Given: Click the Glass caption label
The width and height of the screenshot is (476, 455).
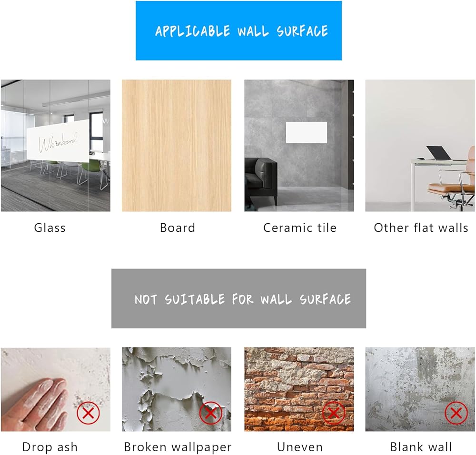Looking at the screenshot, I should pyautogui.click(x=50, y=227).
